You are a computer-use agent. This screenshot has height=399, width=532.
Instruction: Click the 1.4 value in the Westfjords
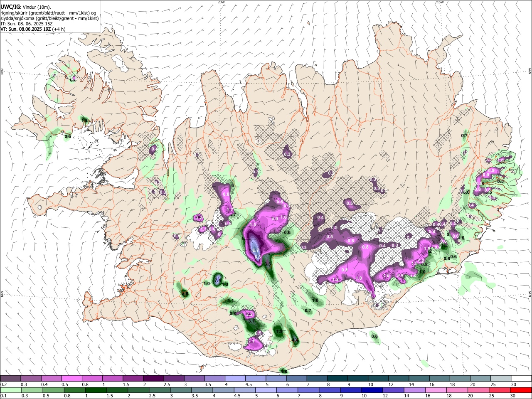(x=85, y=121)
